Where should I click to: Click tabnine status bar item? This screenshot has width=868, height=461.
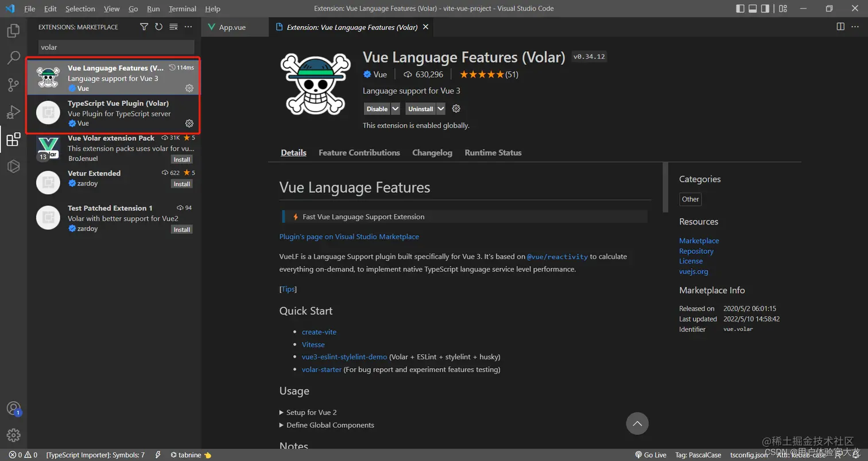(191, 455)
